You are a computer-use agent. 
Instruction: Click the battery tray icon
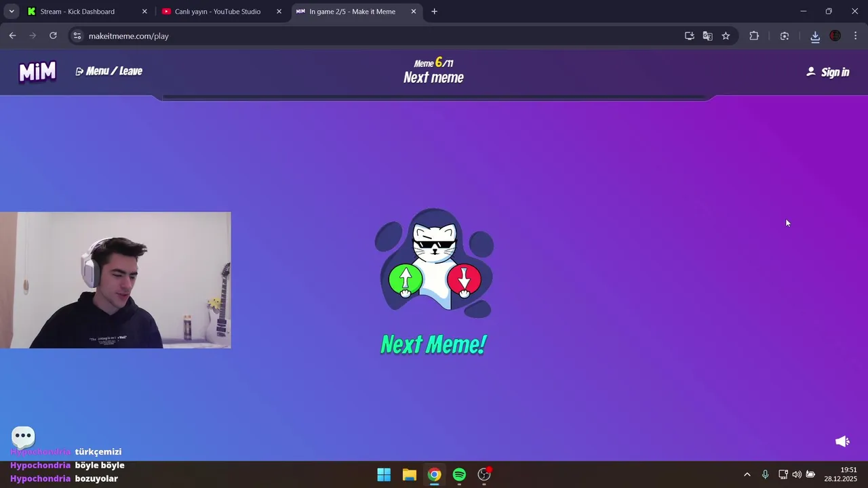click(810, 474)
